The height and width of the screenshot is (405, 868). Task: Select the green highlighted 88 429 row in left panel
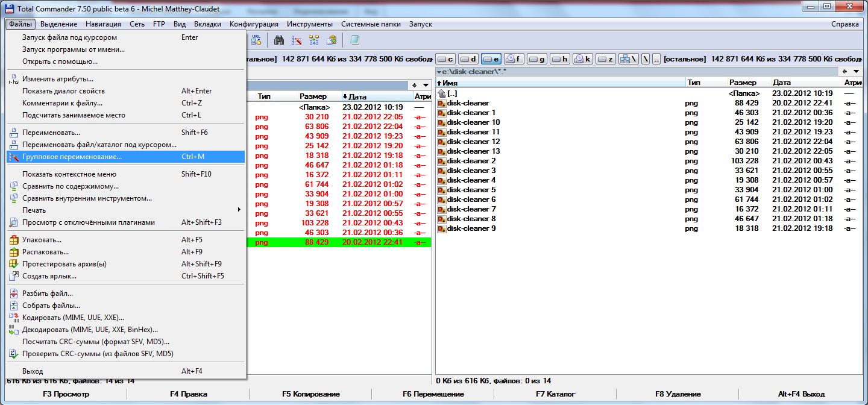tap(339, 242)
